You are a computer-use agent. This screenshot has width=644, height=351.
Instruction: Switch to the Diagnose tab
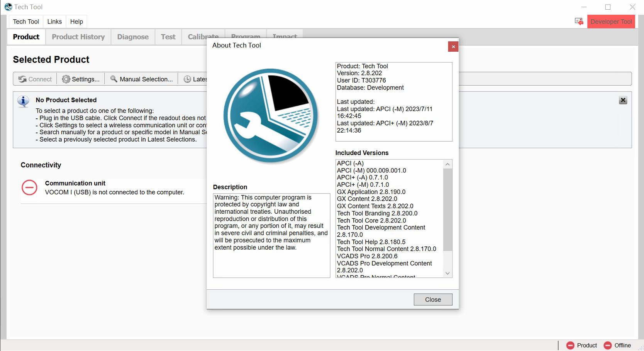pos(132,37)
